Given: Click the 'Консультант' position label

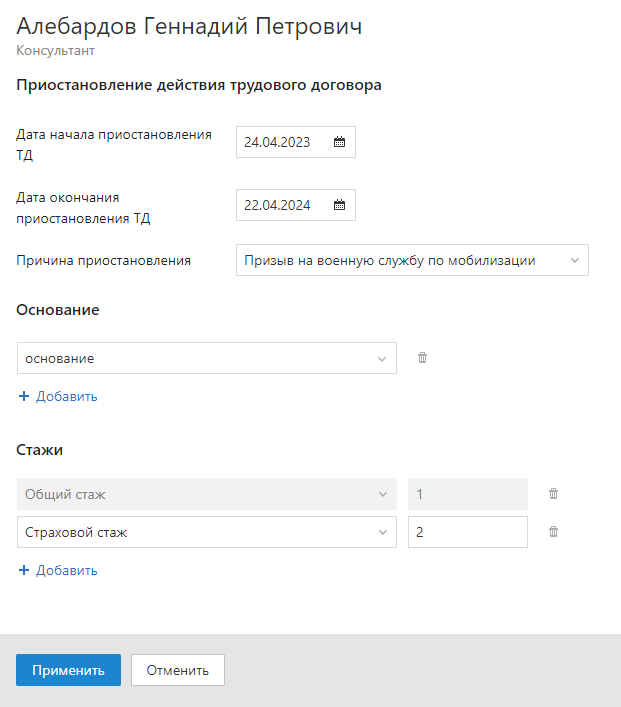Looking at the screenshot, I should pos(55,50).
